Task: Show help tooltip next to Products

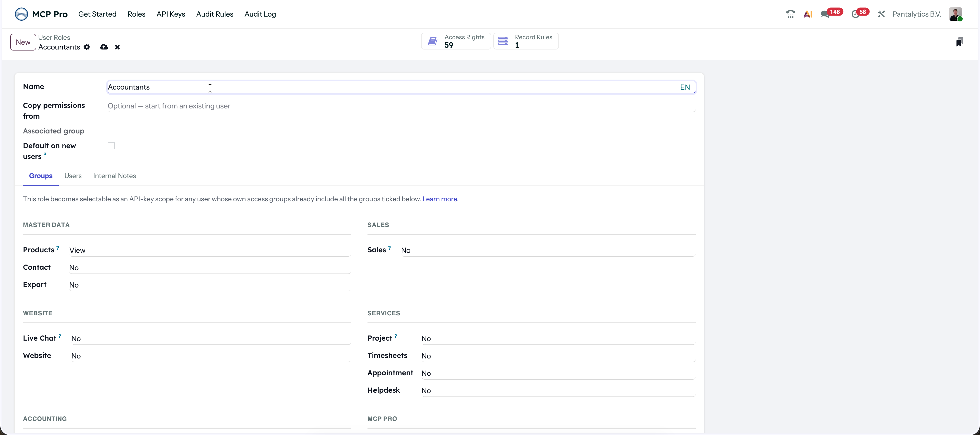Action: (x=57, y=248)
